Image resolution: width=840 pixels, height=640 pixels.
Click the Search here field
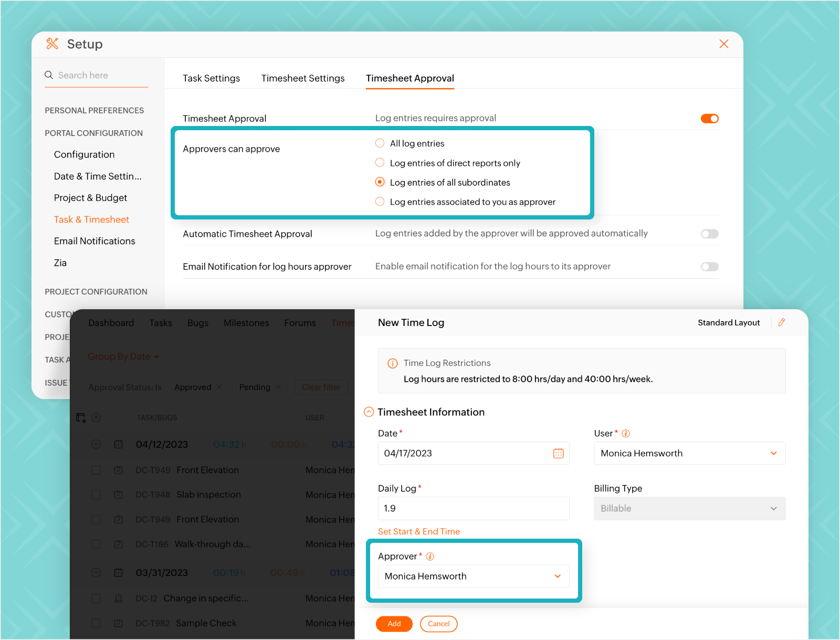[97, 75]
